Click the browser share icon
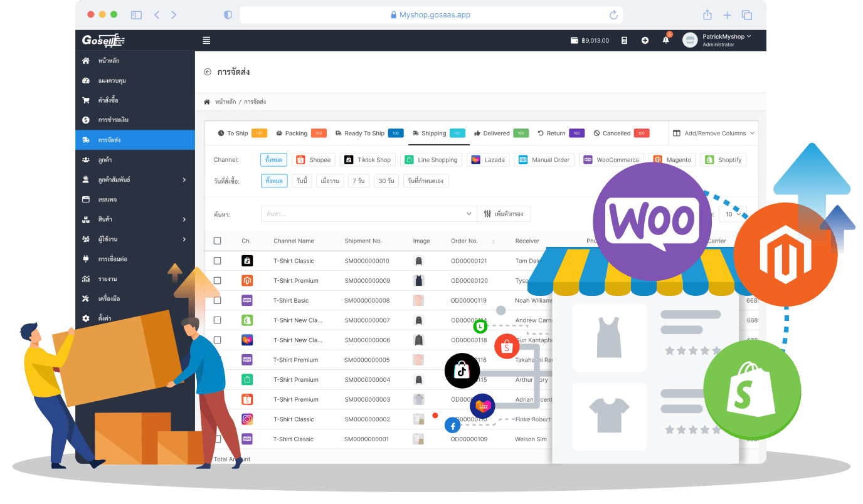863x504 pixels. tap(707, 14)
